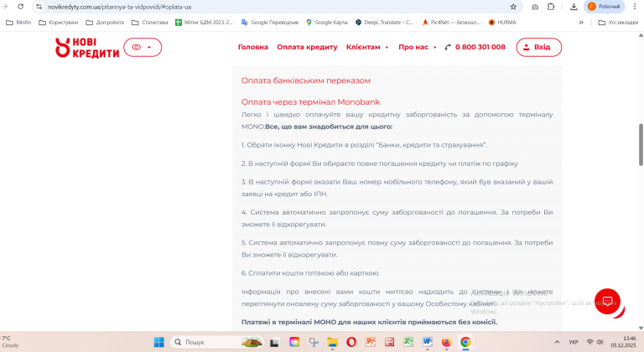Open Chrome three-dot menu
Image resolution: width=644 pixels, height=352 pixels.
pyautogui.click(x=635, y=7)
